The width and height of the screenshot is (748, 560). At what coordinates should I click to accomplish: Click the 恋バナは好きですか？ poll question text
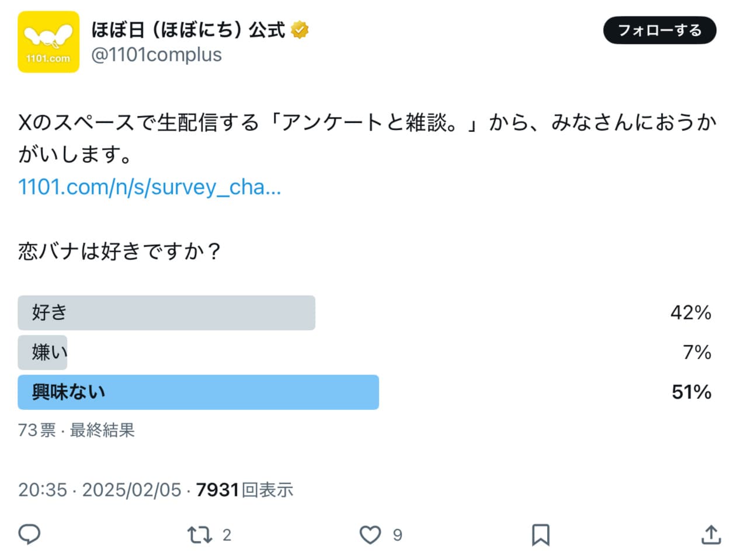(x=119, y=251)
